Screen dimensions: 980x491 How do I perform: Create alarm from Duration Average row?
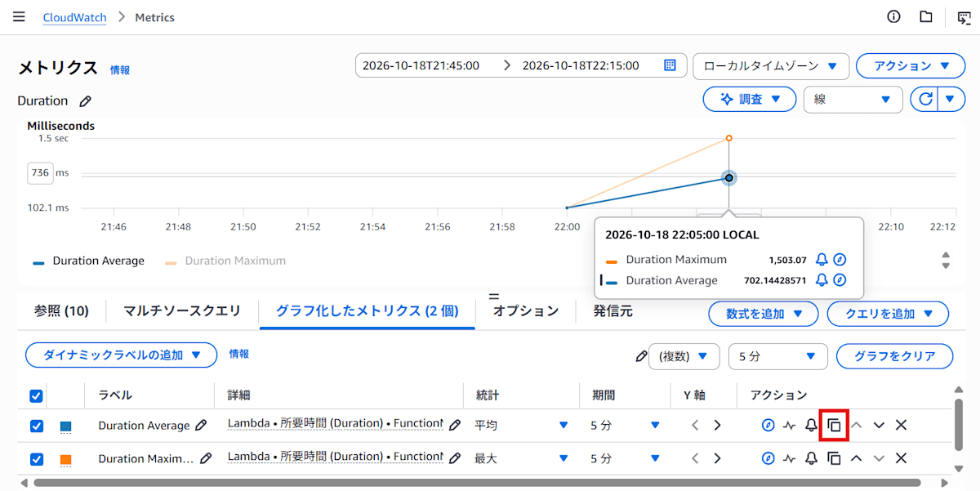tap(811, 425)
